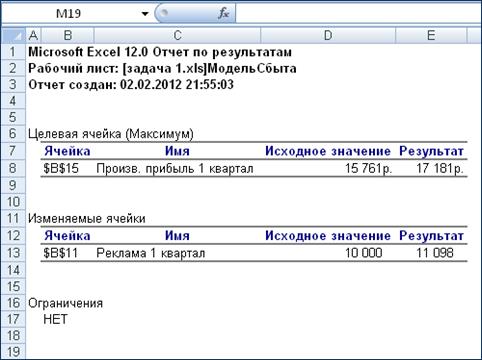Select row 18 header
This screenshot has width=482, height=360.
click(13, 336)
